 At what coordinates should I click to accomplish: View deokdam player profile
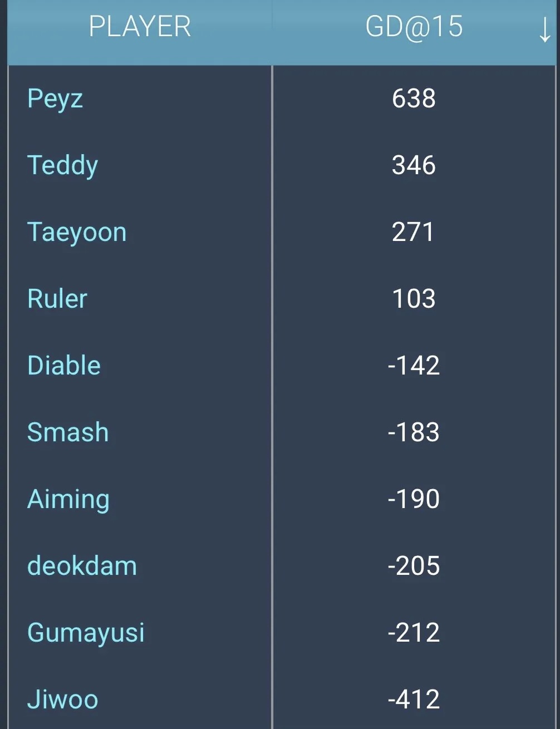click(x=82, y=566)
